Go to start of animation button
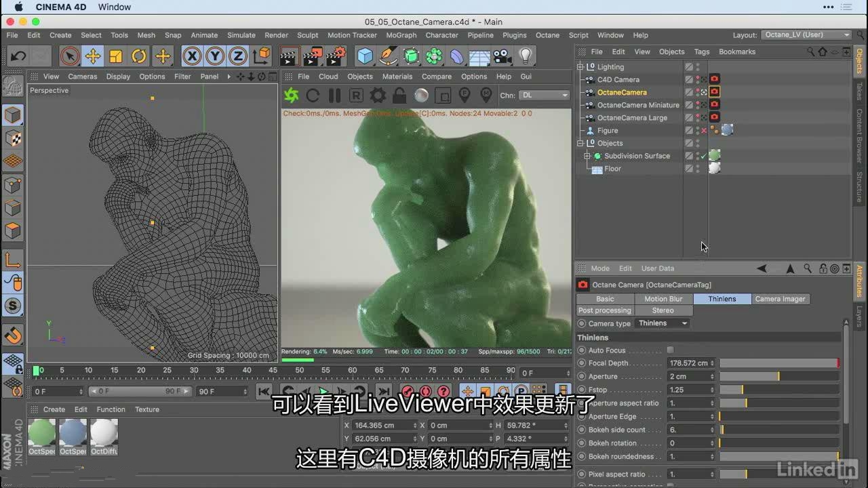This screenshot has width=868, height=488. tap(263, 391)
